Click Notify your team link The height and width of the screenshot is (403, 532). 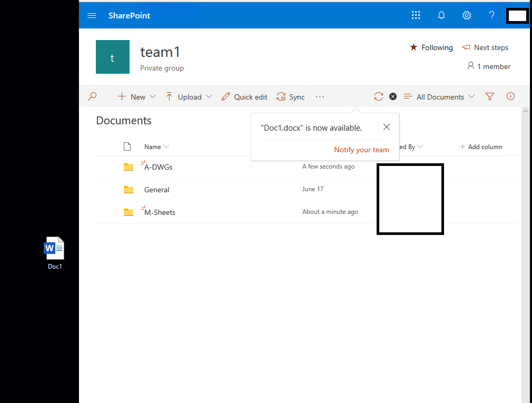361,150
